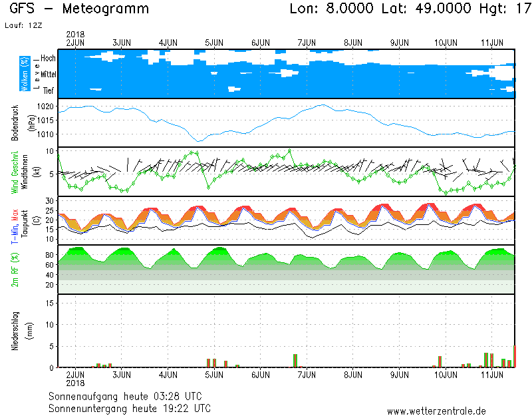Click the "(kt)" wind unit label

(x=37, y=172)
